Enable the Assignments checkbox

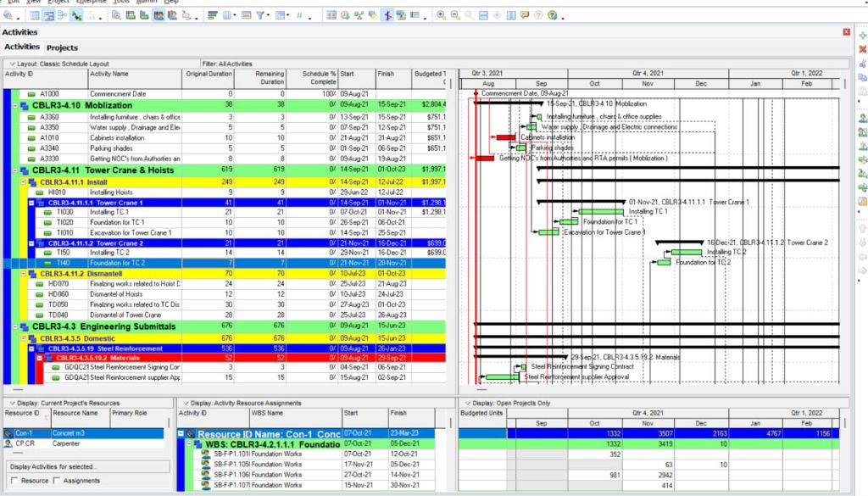(x=58, y=481)
